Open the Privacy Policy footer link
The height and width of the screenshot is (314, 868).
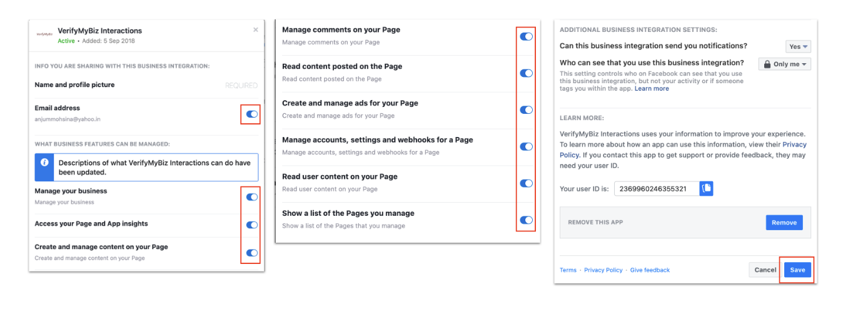tap(603, 270)
